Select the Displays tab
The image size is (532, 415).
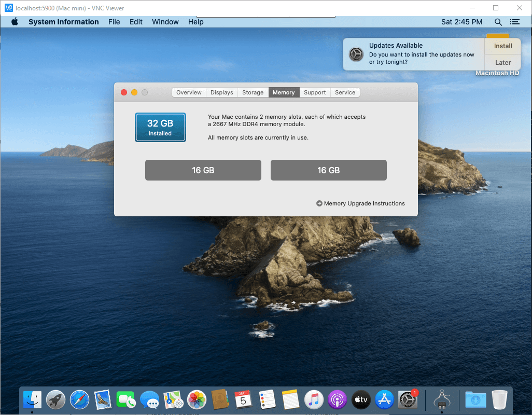[222, 92]
